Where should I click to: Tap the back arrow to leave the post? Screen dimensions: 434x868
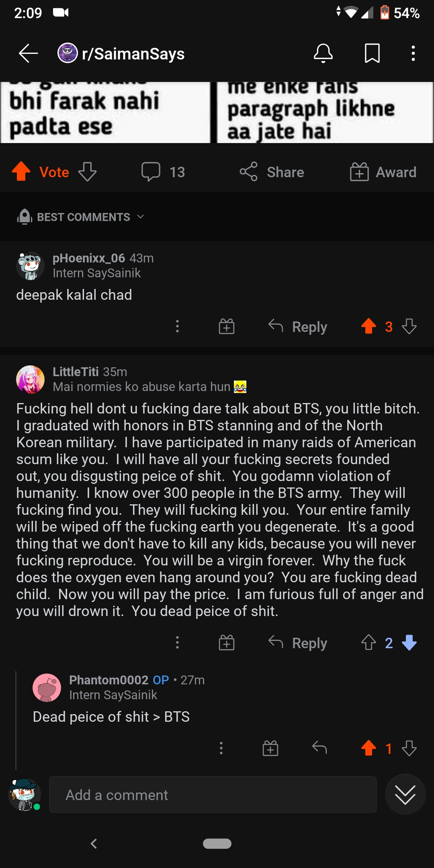27,54
